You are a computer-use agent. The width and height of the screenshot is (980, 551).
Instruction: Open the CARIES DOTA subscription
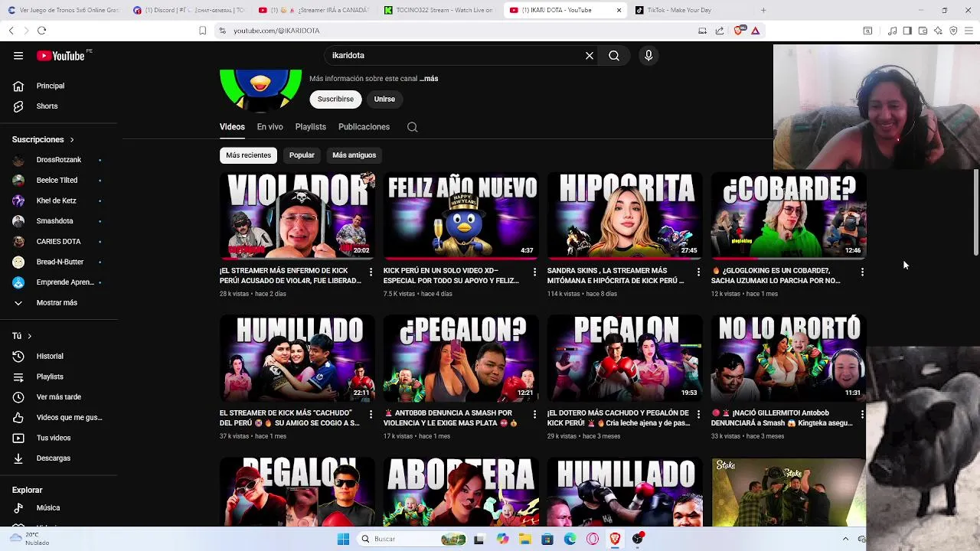pyautogui.click(x=59, y=242)
